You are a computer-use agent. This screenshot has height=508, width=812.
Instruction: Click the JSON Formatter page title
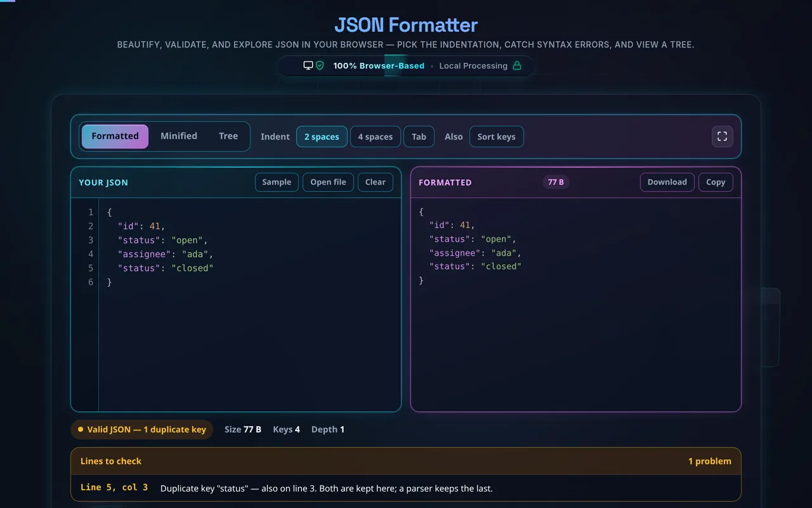[x=406, y=25]
